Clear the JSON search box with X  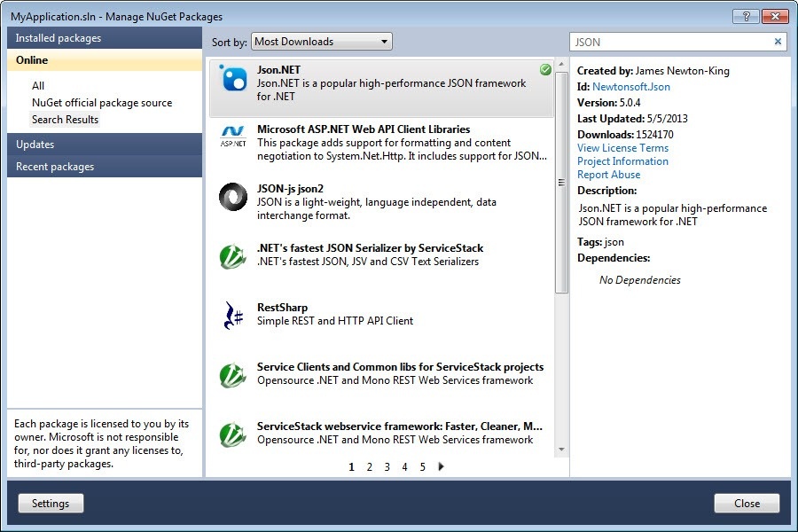[778, 42]
